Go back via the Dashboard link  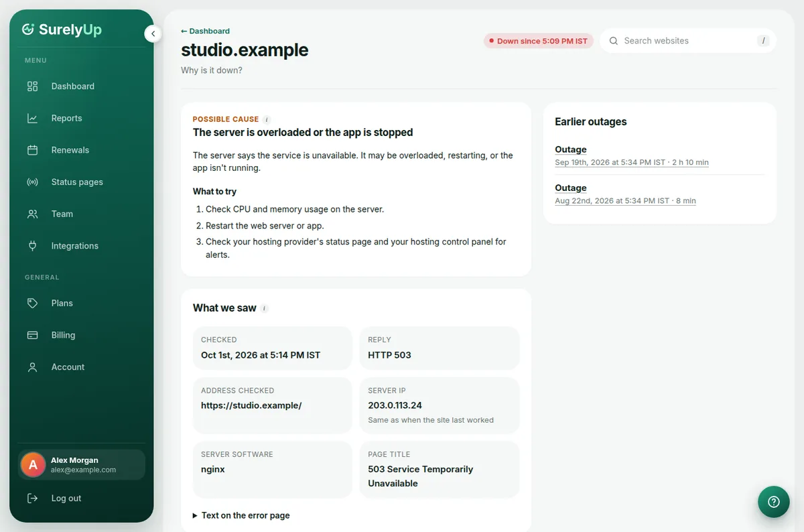(x=205, y=31)
